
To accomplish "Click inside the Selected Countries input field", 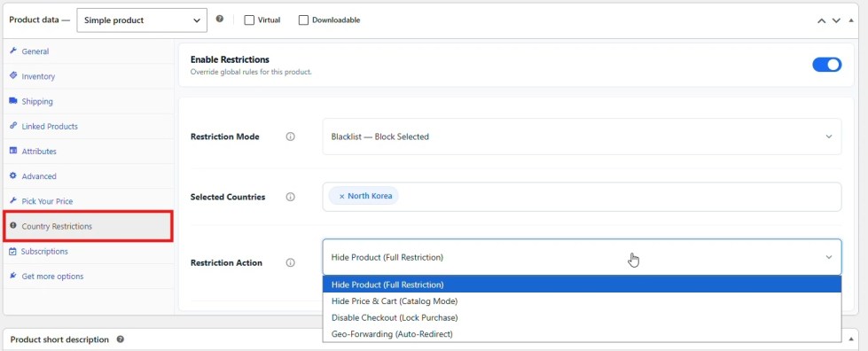I will (582, 197).
